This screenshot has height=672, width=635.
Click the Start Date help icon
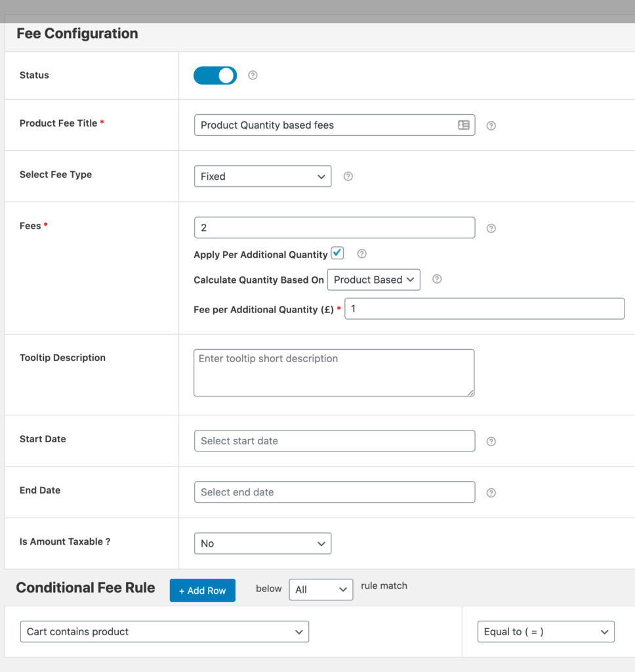pyautogui.click(x=491, y=442)
